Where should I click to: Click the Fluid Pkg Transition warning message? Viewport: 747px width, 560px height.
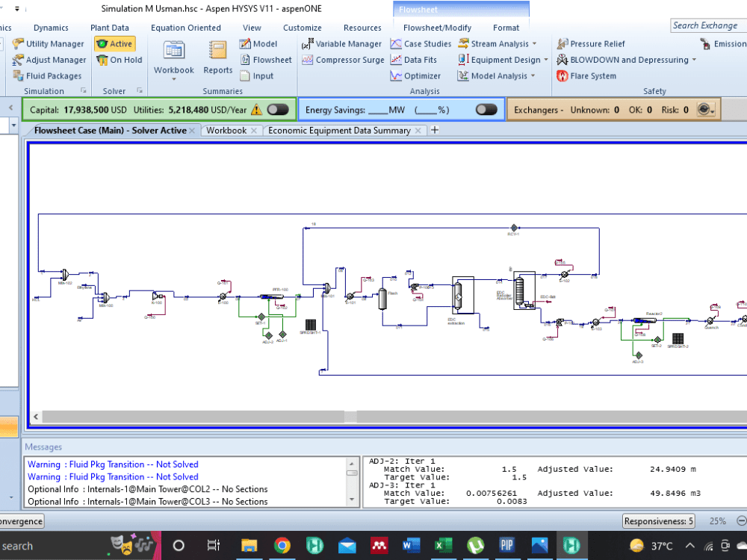(x=113, y=464)
